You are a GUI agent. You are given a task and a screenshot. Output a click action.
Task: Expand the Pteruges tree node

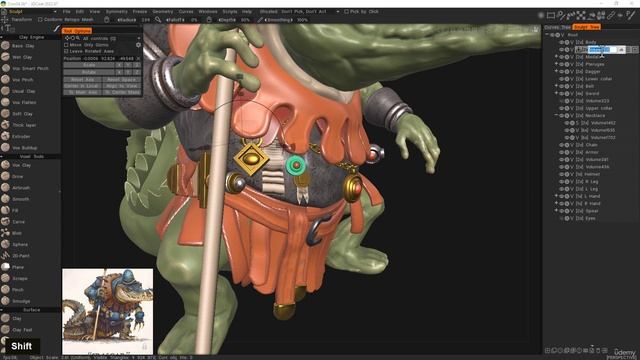point(556,64)
